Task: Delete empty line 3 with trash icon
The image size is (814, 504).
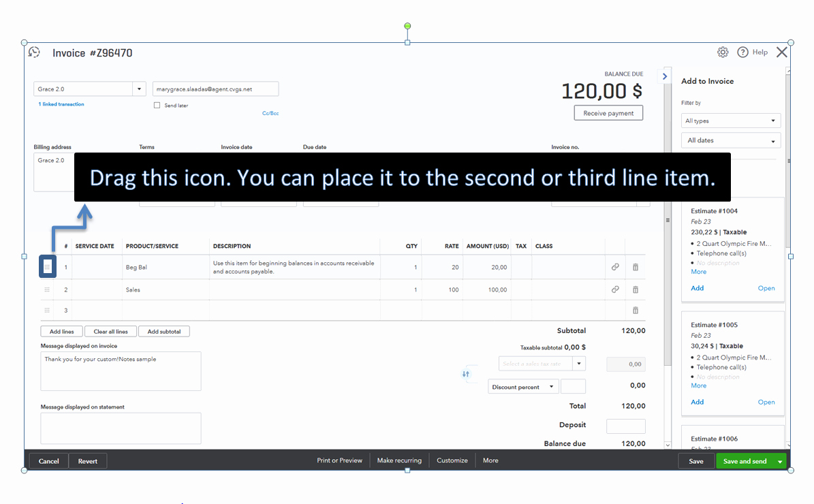Action: (x=636, y=311)
